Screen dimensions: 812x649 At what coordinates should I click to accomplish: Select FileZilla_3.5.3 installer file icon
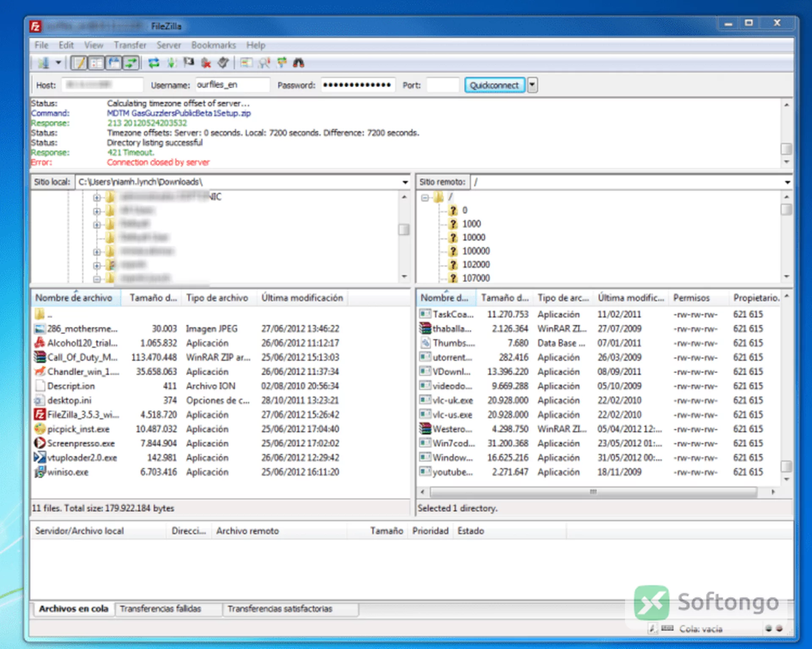click(x=40, y=415)
